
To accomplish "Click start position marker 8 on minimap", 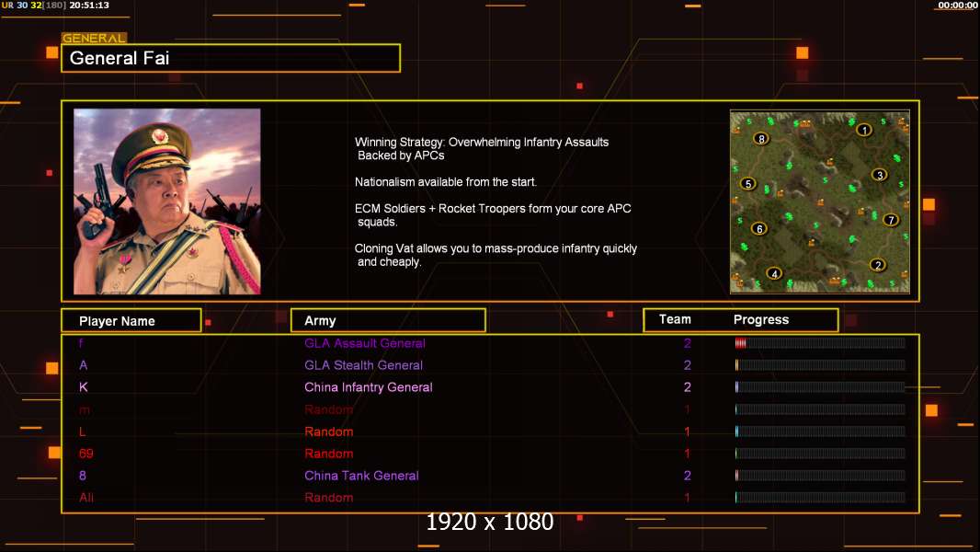I will tap(760, 139).
